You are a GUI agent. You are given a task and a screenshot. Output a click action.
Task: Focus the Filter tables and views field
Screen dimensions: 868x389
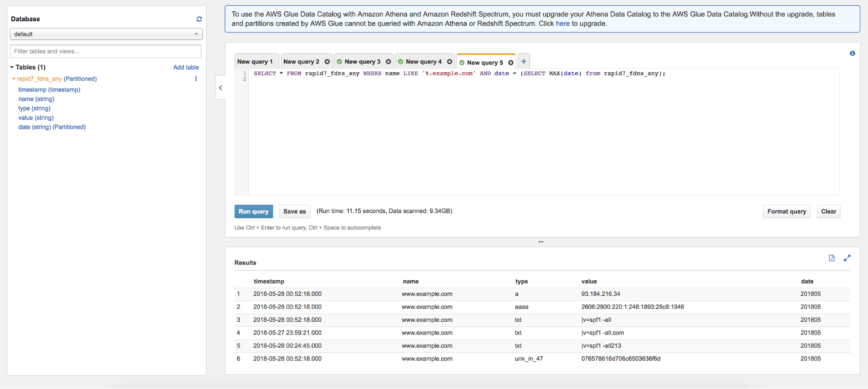[x=106, y=51]
